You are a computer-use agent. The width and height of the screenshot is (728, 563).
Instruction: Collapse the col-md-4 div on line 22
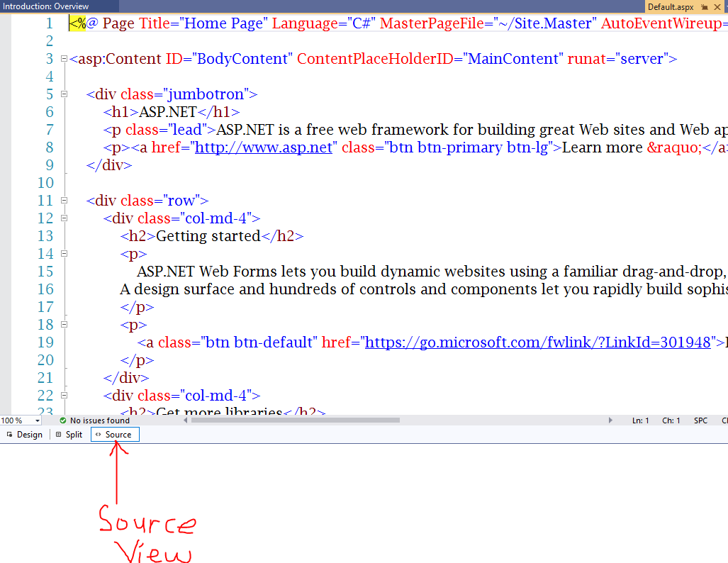(64, 396)
